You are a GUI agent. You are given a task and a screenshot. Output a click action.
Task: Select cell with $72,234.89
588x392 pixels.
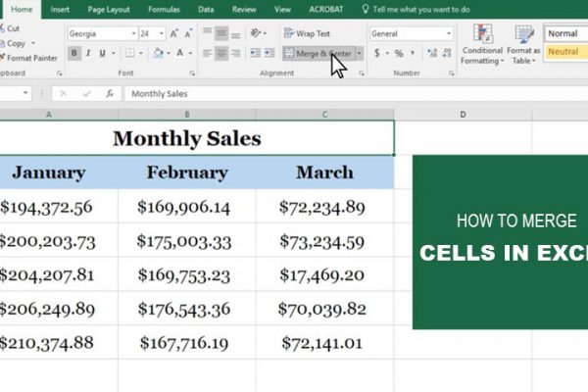point(324,207)
